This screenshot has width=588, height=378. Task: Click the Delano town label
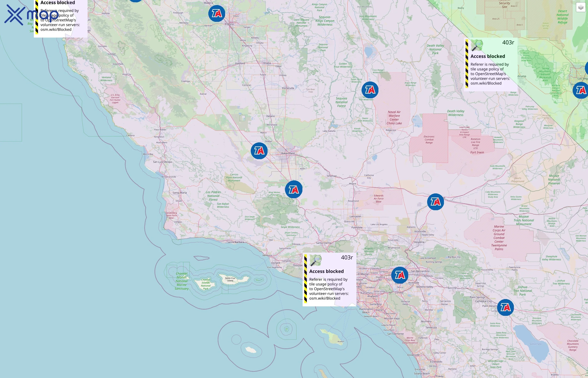[x=271, y=116]
